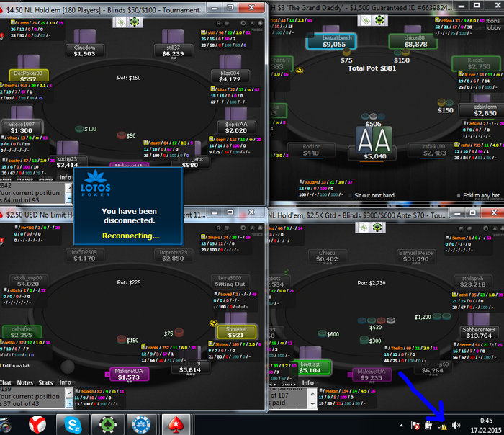Viewport: 504px width, 435px height.
Task: Click the volume speaker icon in system tray
Action: pyautogui.click(x=456, y=426)
